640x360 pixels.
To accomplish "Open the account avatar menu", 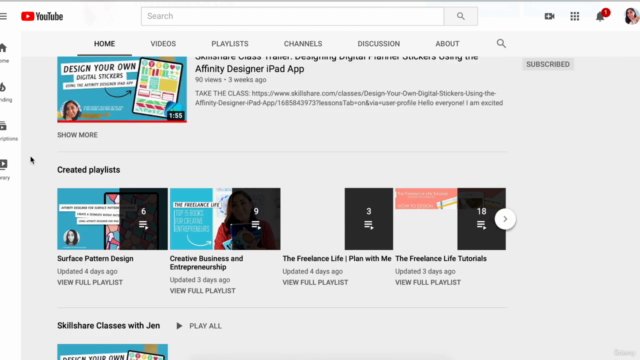I will 631,16.
